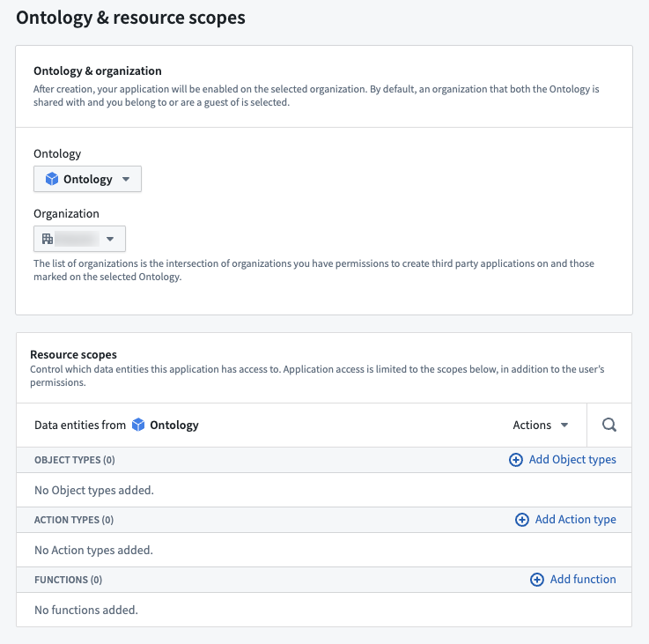Screen dimensions: 649x644
Task: Click the plus icon beside Add Action type
Action: (x=522, y=520)
